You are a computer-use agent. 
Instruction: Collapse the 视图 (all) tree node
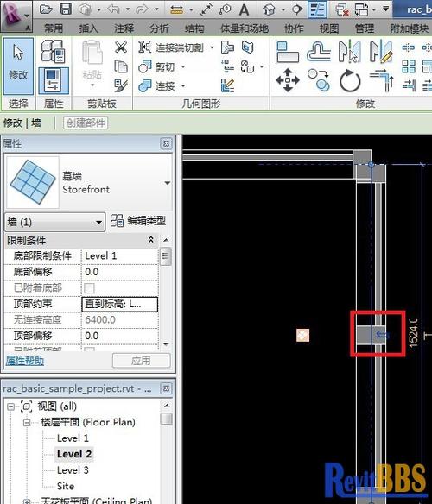tap(10, 406)
